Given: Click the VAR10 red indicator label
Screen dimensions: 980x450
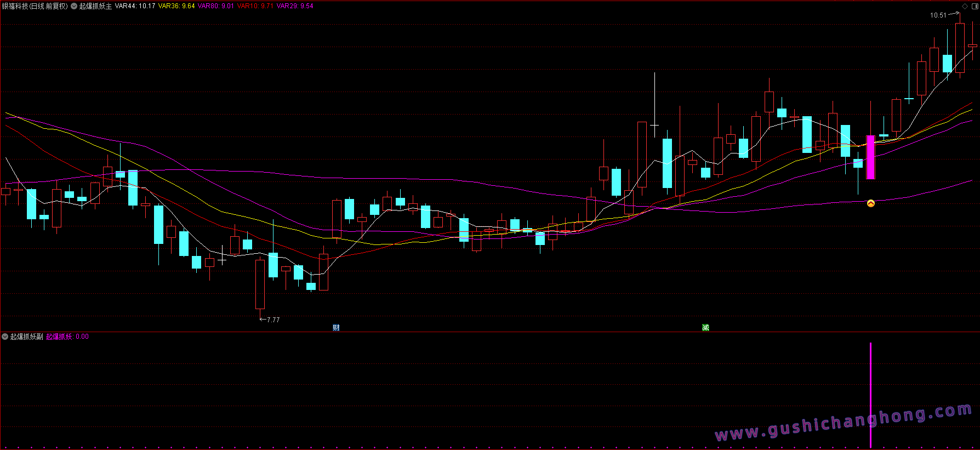Looking at the screenshot, I should tap(255, 6).
